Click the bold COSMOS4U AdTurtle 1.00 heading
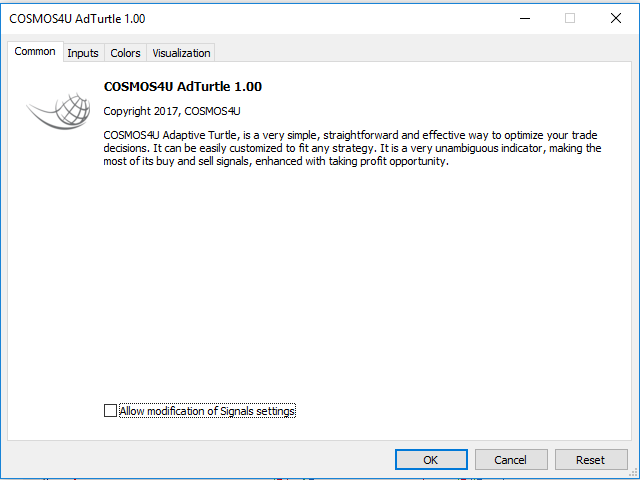 (x=183, y=87)
